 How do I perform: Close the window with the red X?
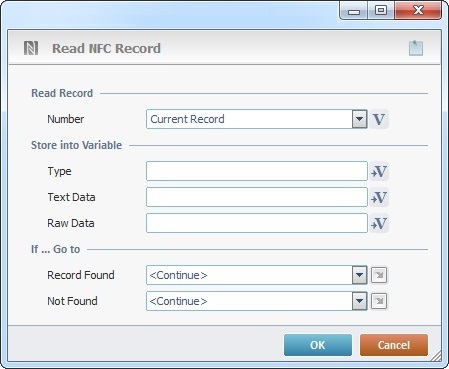[x=418, y=10]
